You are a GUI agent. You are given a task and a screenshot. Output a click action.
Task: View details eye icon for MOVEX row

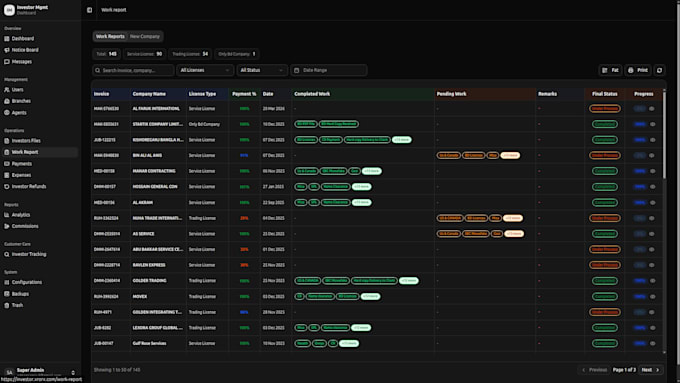click(652, 297)
